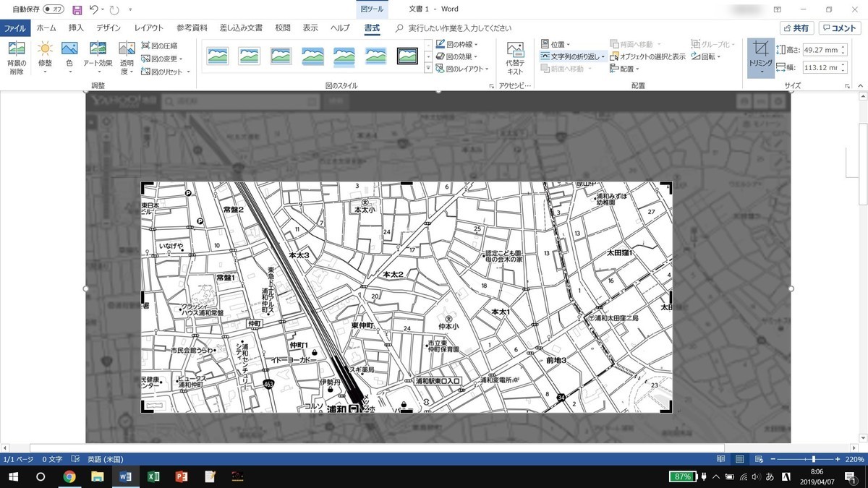This screenshot has width=868, height=488.
Task: Open PowerPoint from the taskbar
Action: click(x=182, y=476)
